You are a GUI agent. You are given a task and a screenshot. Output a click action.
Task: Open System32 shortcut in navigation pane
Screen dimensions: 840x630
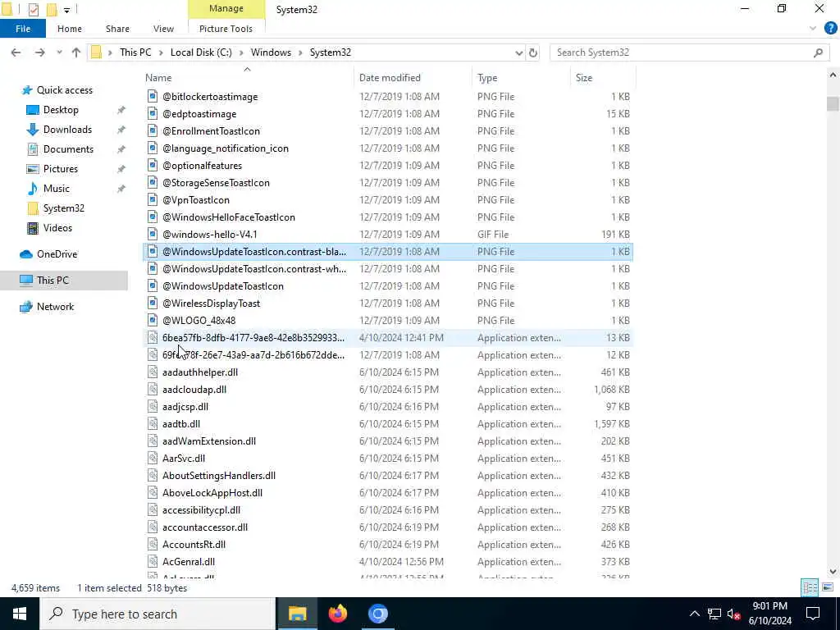63,208
